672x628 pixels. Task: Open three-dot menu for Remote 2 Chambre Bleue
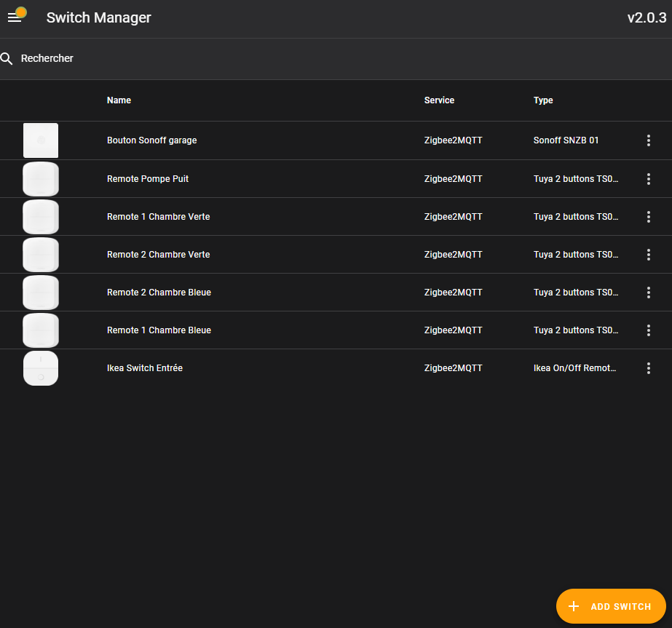(x=648, y=293)
